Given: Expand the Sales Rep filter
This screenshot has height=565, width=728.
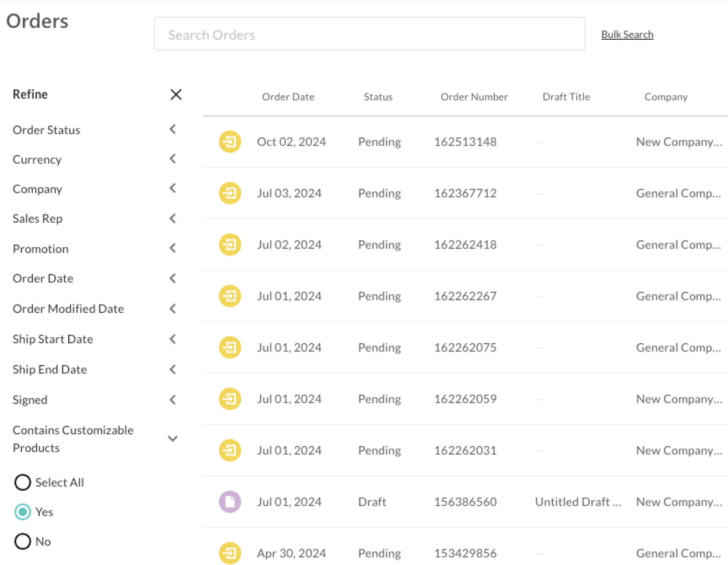Looking at the screenshot, I should click(173, 219).
